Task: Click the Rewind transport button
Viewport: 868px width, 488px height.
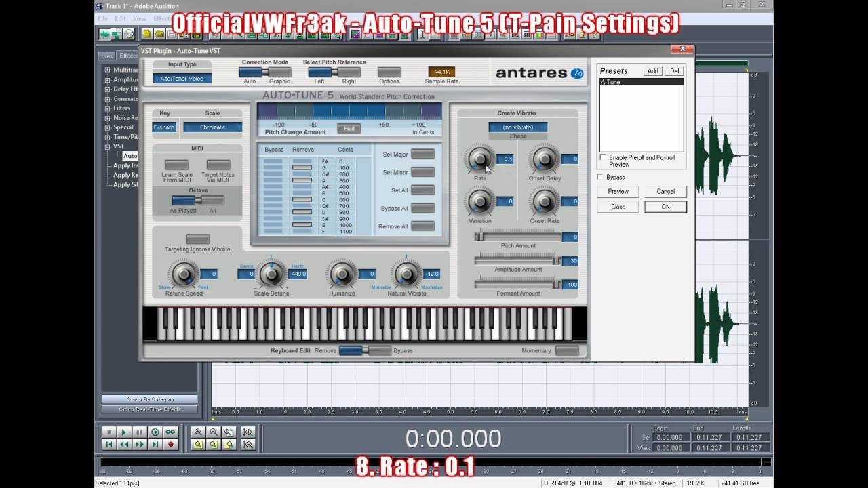Action: [124, 445]
